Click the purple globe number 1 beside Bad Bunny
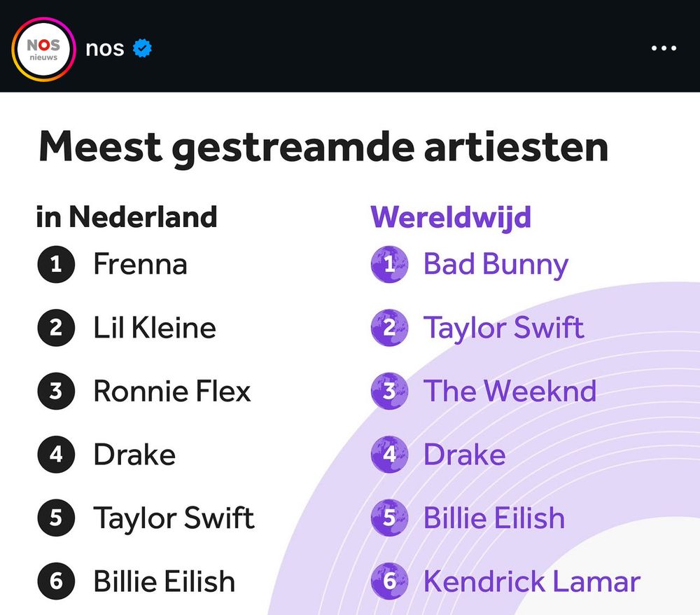 pyautogui.click(x=389, y=264)
